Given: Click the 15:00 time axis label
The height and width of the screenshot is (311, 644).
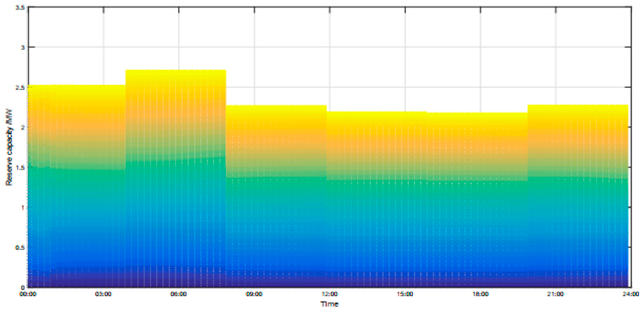Looking at the screenshot, I should tap(405, 294).
